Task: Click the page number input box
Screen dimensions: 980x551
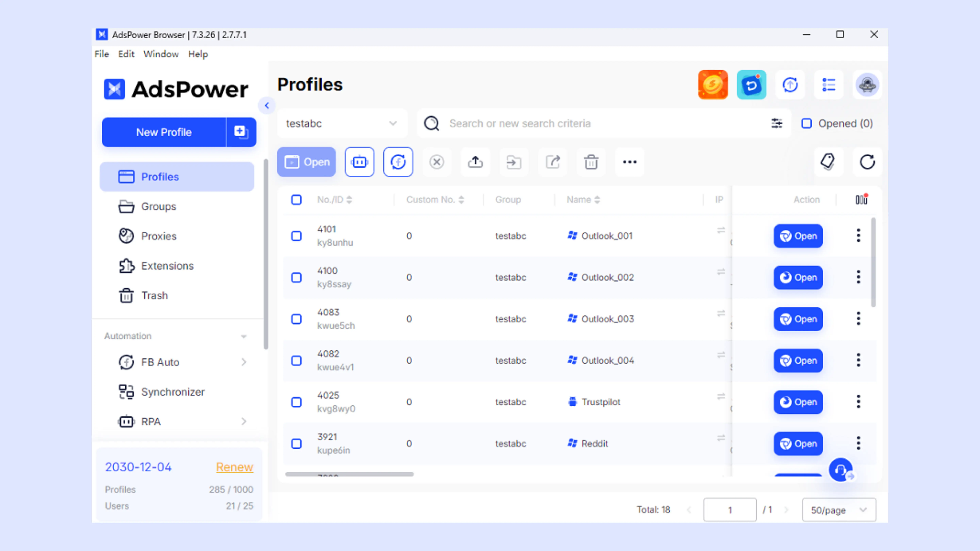Action: coord(730,510)
